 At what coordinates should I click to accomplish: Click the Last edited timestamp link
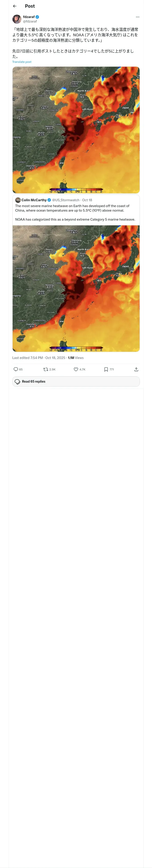click(39, 358)
